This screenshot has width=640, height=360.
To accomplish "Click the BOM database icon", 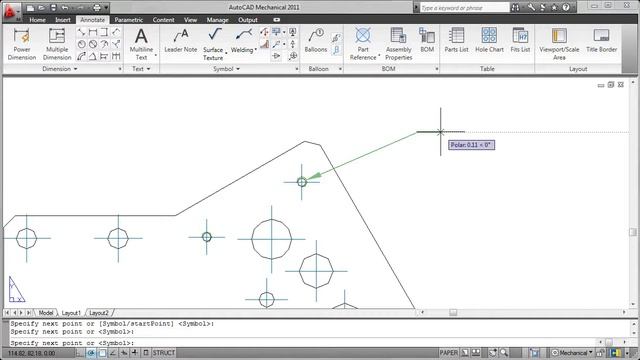I will pos(427,41).
